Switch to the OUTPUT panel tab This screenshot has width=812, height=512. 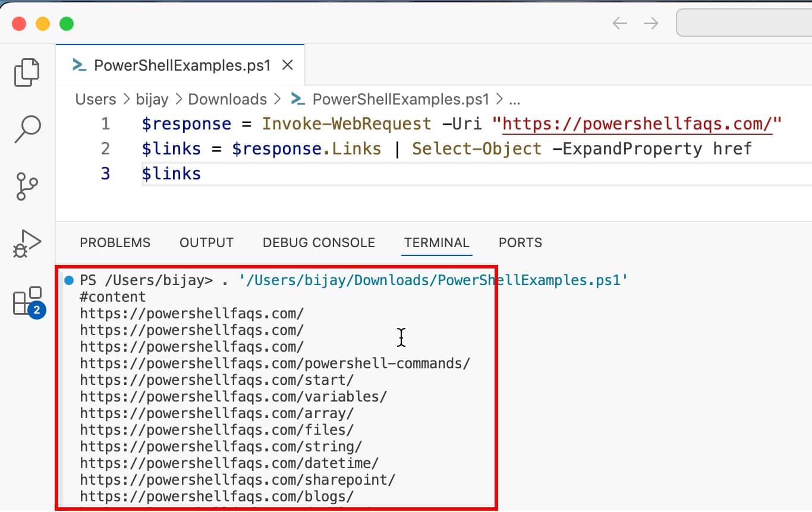(206, 242)
